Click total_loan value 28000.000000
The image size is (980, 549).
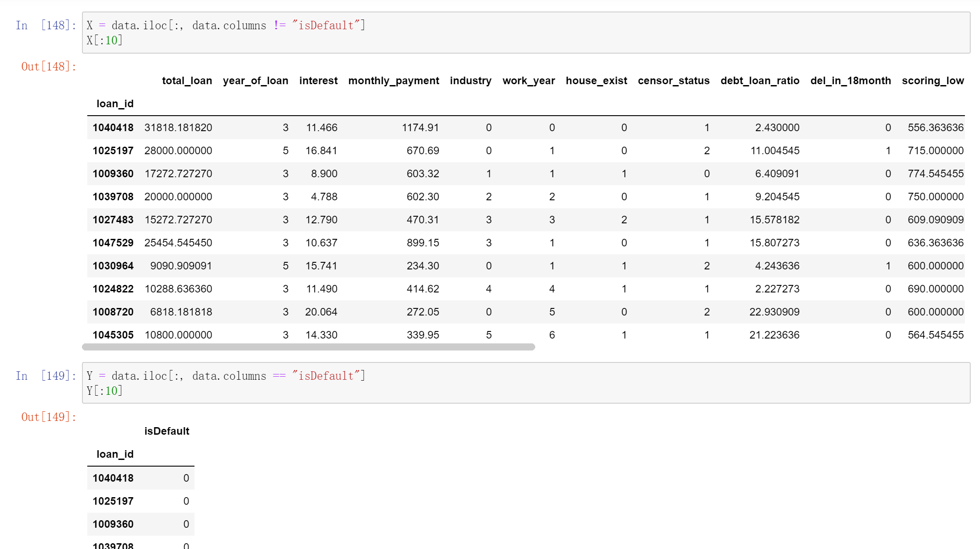[178, 151]
